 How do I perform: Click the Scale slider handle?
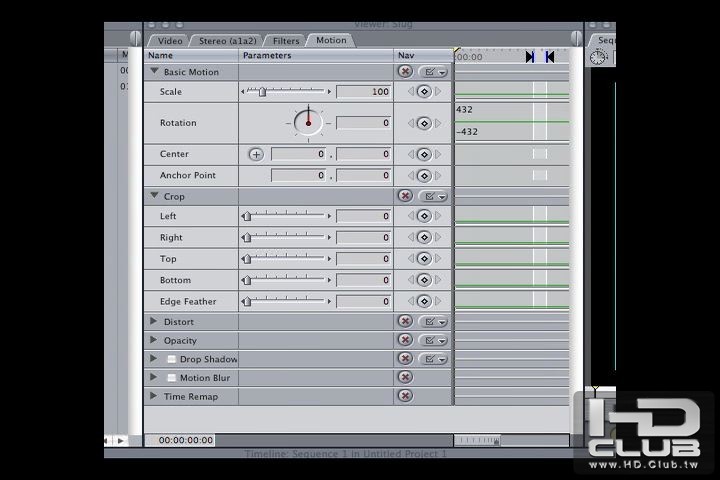pos(262,92)
